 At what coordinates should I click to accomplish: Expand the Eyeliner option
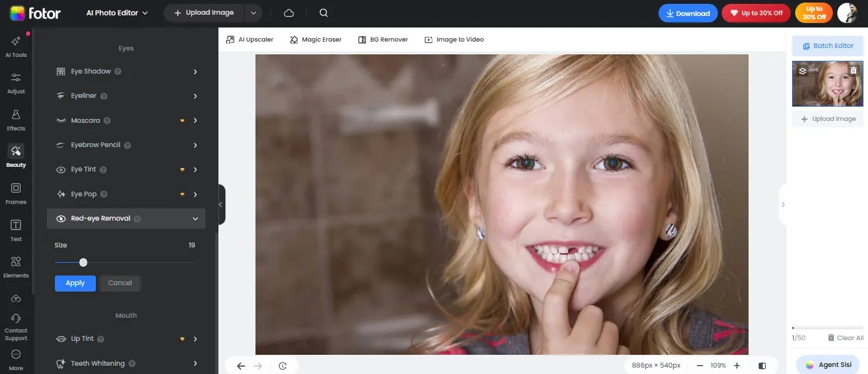[x=195, y=96]
